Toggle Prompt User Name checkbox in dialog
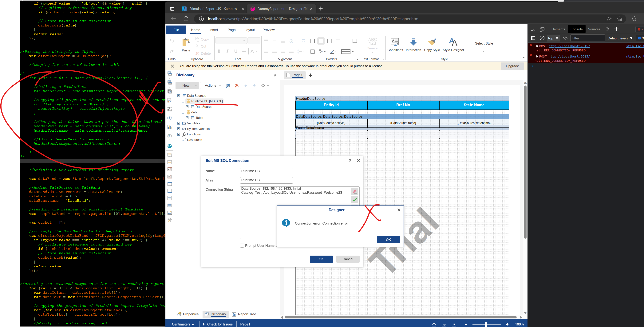The width and height of the screenshot is (644, 327). [242, 245]
